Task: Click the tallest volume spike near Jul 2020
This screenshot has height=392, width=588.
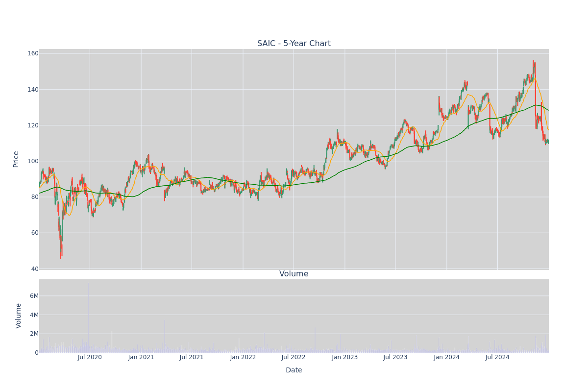Action: tap(88, 318)
